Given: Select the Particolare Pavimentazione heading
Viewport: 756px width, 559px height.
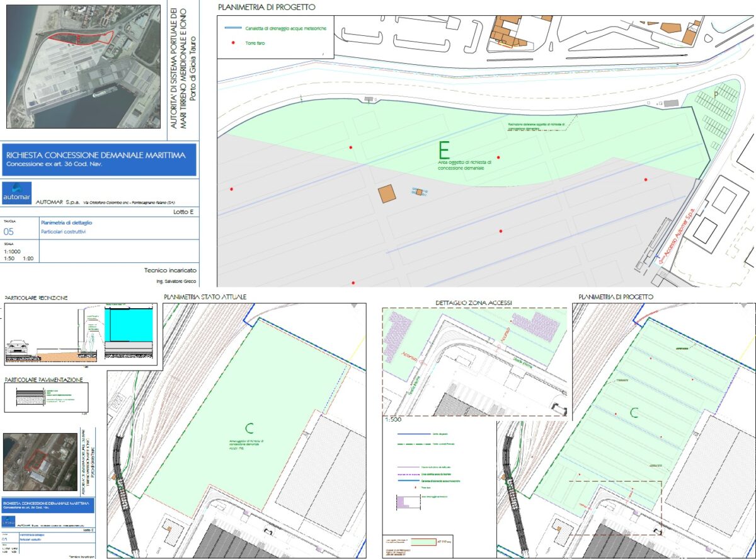Looking at the screenshot, I should [x=43, y=381].
